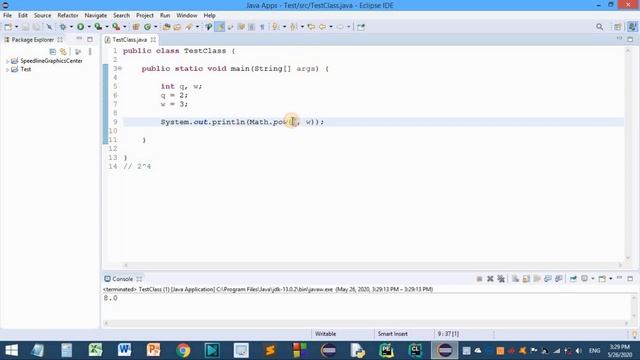The width and height of the screenshot is (640, 360).
Task: Open Google Chrome from the taskbar
Action: 183,350
